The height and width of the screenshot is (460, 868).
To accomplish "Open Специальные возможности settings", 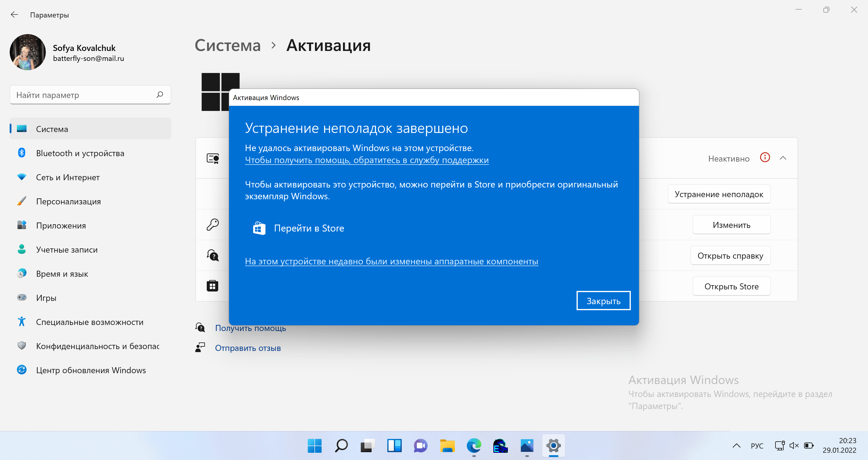I will tap(90, 322).
